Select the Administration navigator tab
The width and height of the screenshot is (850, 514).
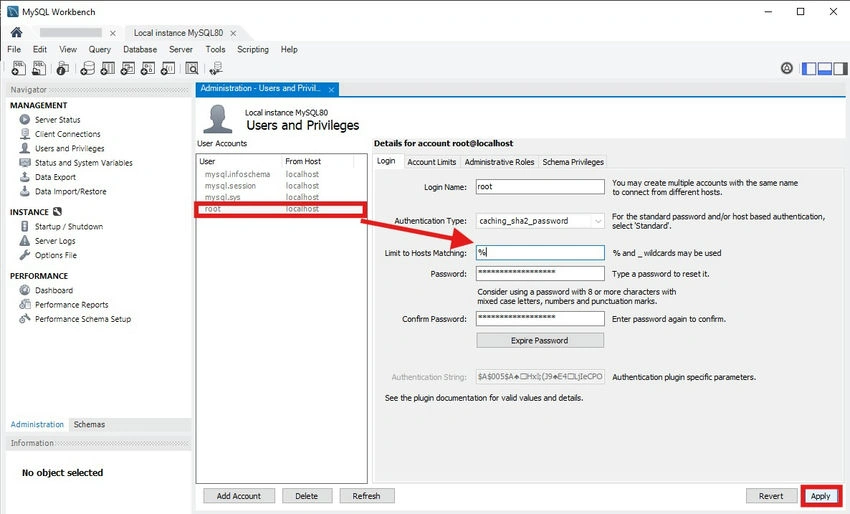37,425
